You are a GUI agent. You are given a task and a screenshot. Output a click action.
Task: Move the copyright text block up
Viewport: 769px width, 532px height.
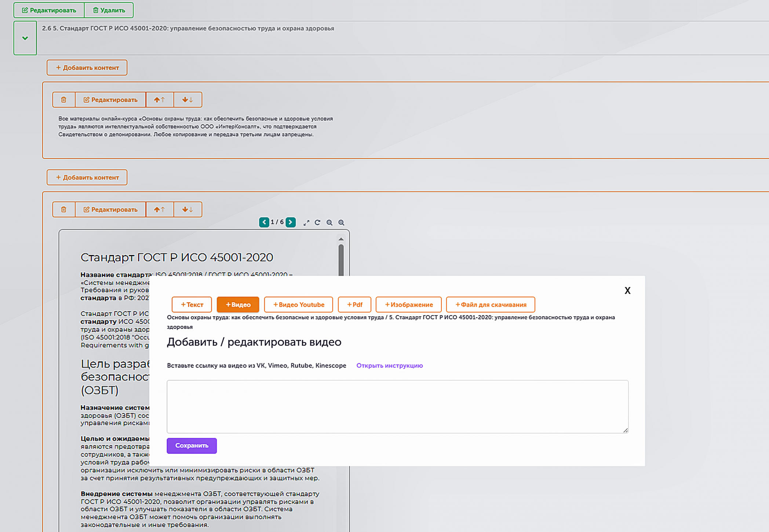coord(160,100)
